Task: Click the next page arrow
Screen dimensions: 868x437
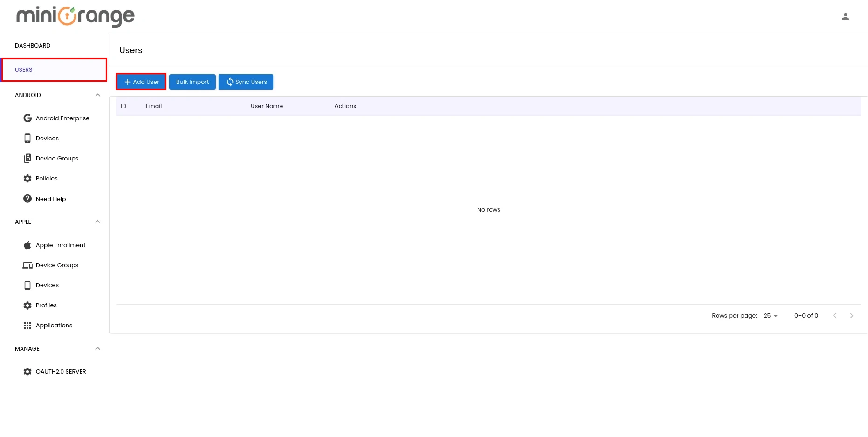Action: (852, 315)
